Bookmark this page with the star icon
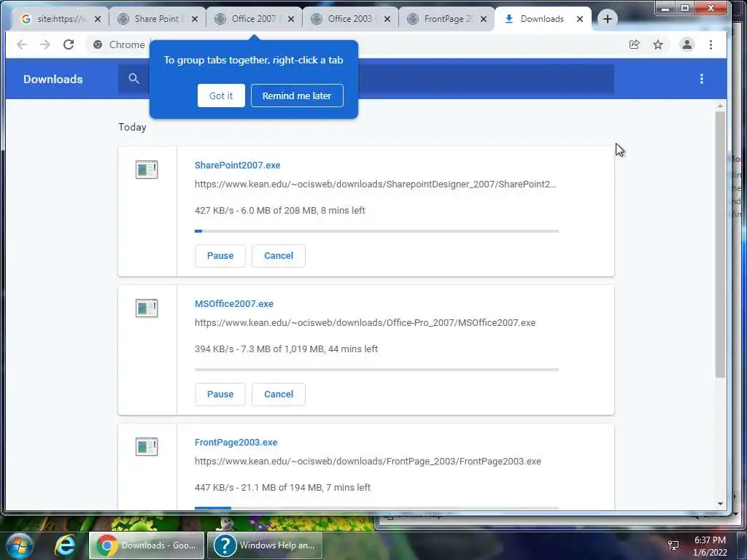Screen dimensions: 747x560 [658, 44]
